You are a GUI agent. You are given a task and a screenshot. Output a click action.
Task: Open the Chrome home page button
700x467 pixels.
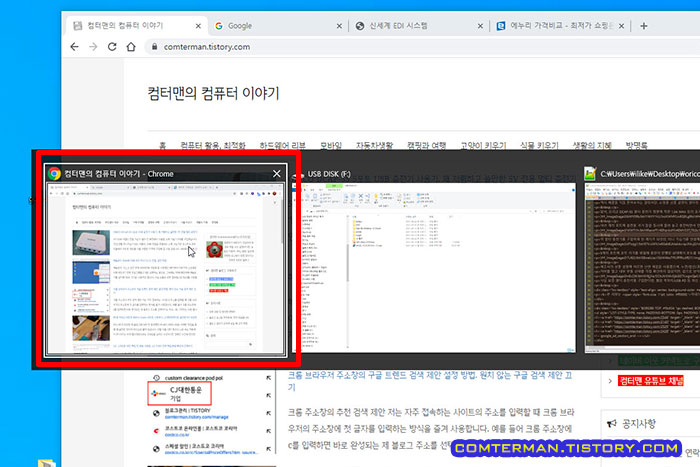click(x=131, y=47)
